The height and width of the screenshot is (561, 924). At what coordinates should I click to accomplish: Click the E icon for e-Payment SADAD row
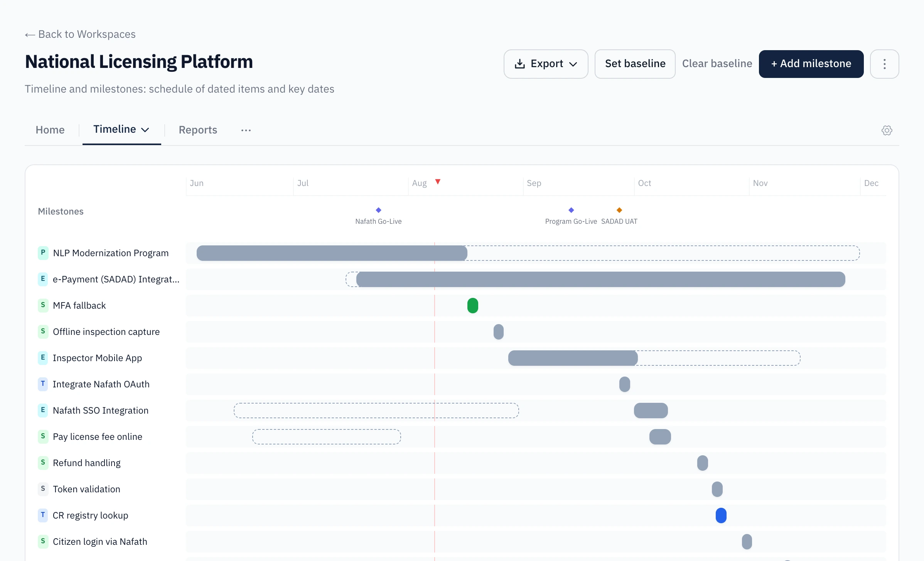pos(43,279)
